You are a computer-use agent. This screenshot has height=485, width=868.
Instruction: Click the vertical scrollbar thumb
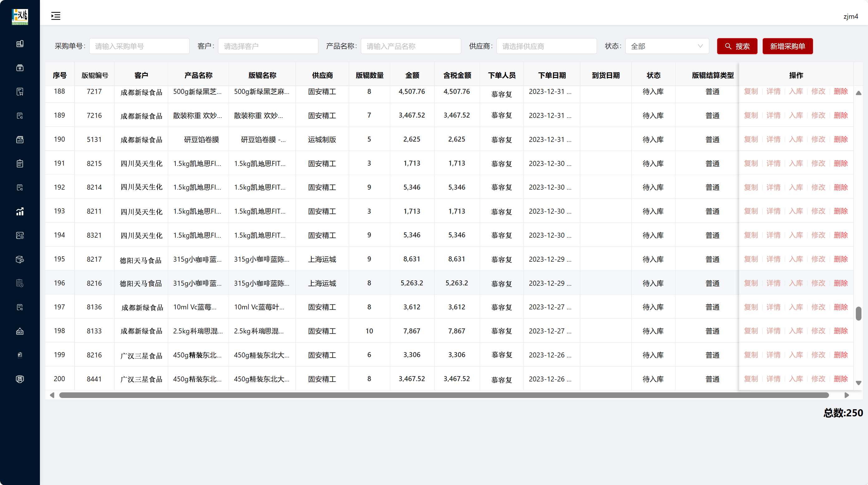pos(859,313)
